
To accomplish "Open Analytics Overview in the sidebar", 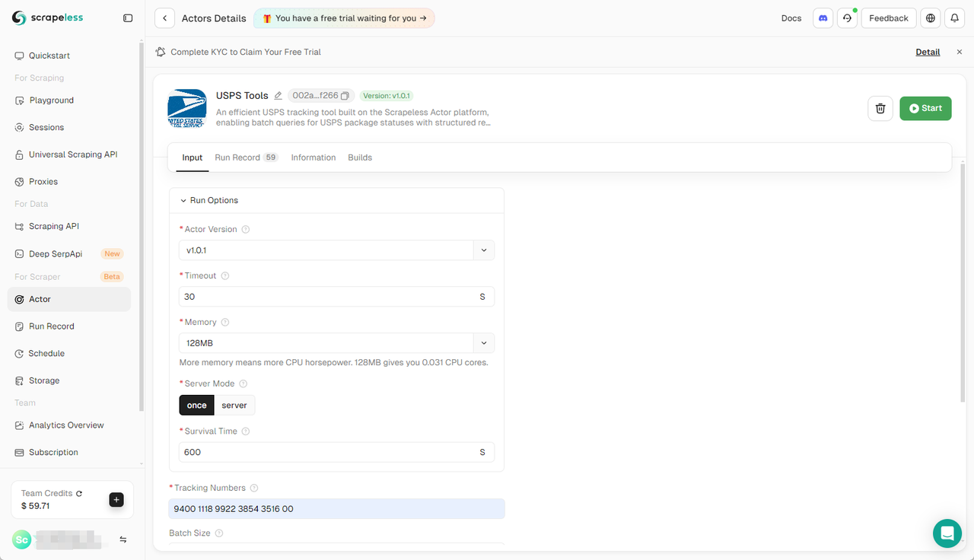I will pos(69,425).
